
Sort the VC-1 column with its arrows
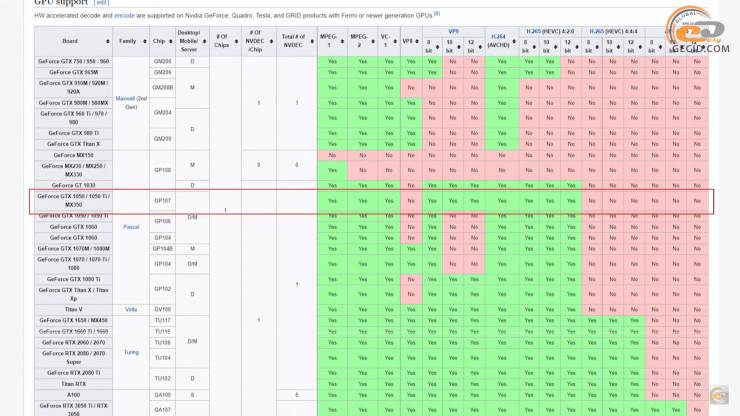(395, 42)
